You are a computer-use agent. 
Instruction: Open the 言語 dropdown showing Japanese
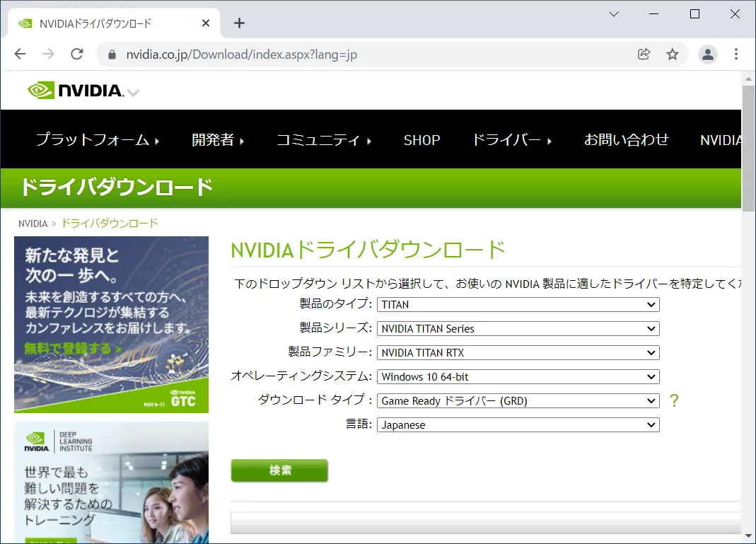click(518, 425)
